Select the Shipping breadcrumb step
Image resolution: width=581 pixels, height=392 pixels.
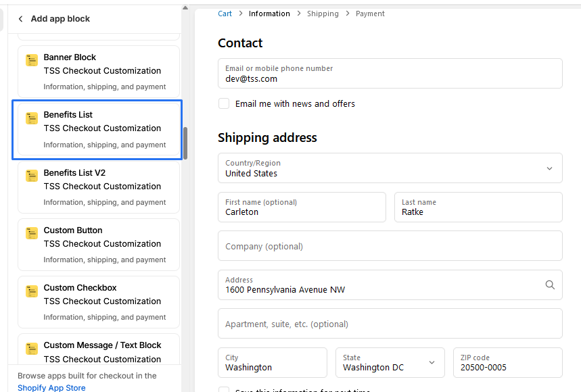point(323,14)
